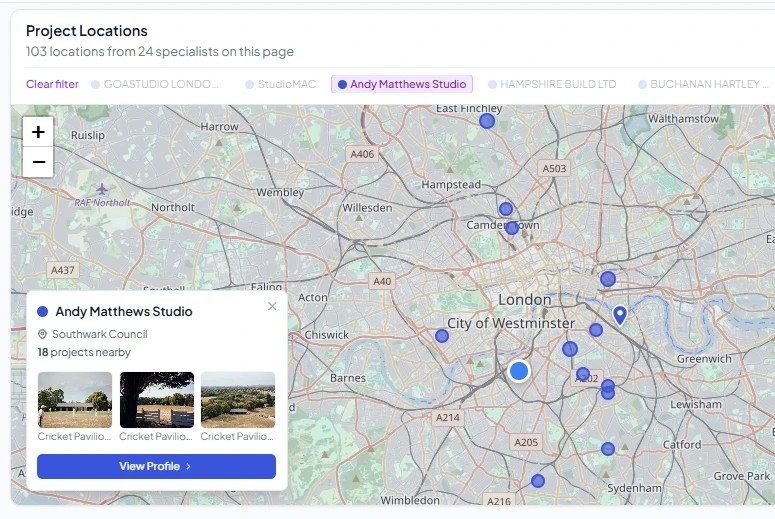Select the marker near Sydenham
775x519 pixels.
(x=608, y=449)
